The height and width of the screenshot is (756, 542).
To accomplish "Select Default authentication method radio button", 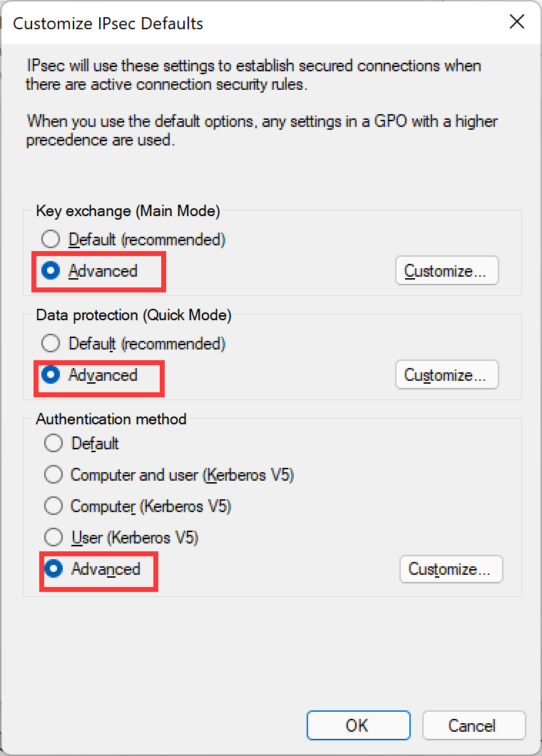I will 53,444.
